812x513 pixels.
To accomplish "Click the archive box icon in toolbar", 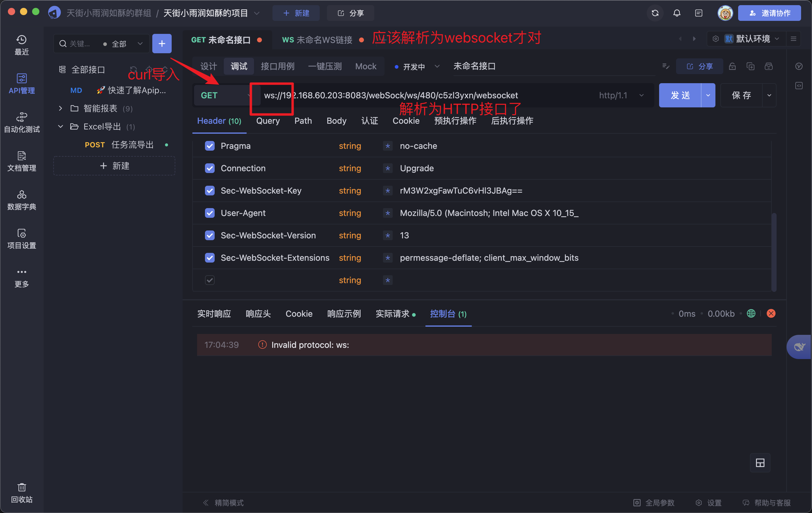I will pyautogui.click(x=768, y=66).
